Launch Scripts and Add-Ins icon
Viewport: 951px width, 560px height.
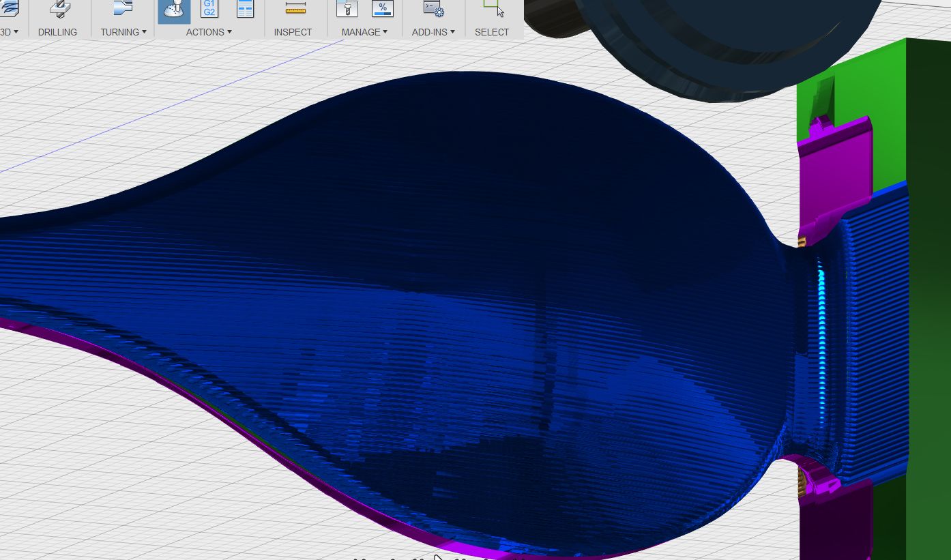tap(434, 9)
